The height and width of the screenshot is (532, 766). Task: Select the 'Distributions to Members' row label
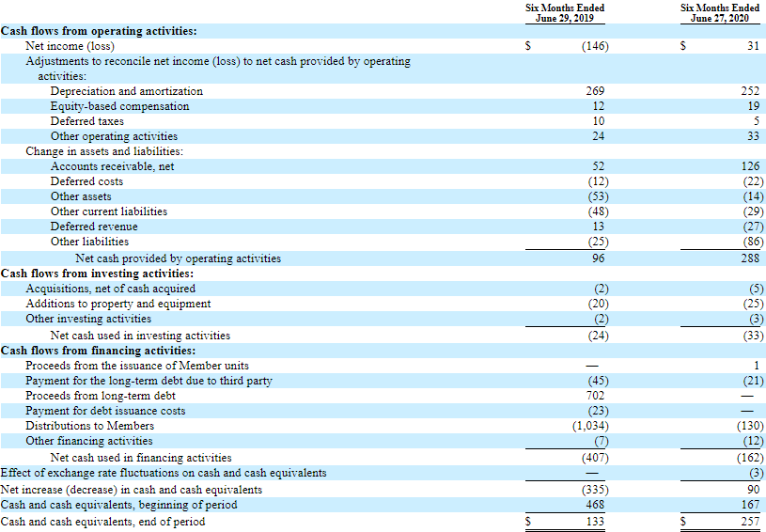[x=89, y=426]
